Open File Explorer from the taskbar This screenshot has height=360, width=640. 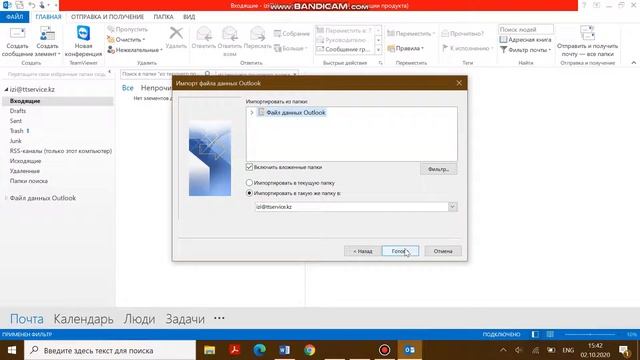click(x=209, y=350)
